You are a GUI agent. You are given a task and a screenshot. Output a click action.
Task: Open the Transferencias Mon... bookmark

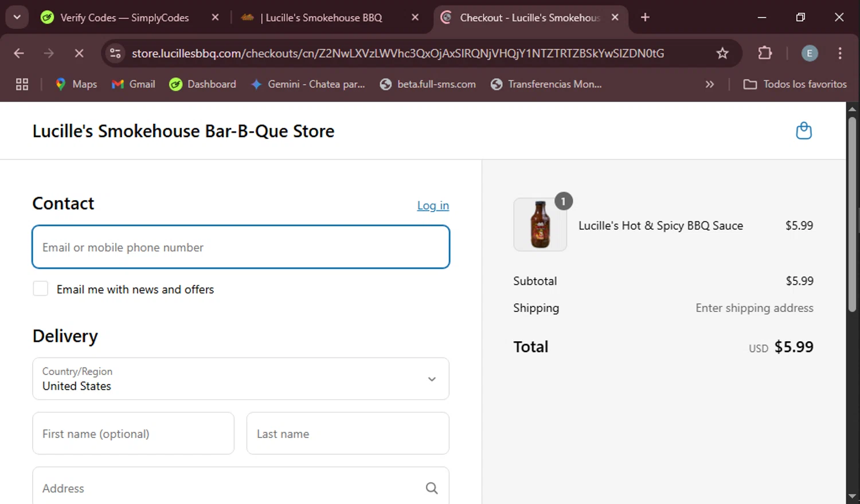pos(546,84)
